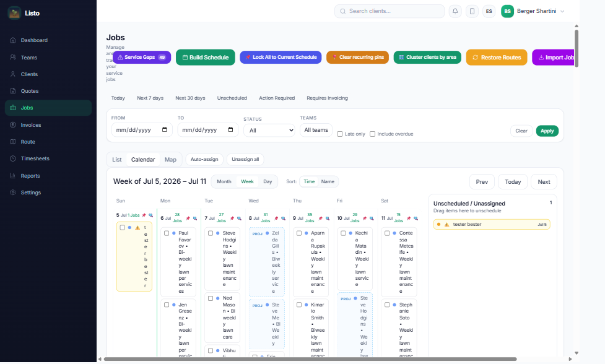Select the Requires invoicing filter

click(327, 98)
